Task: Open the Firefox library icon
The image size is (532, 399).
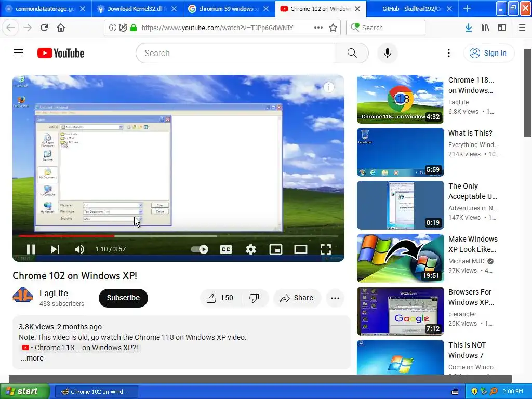Action: point(485,28)
